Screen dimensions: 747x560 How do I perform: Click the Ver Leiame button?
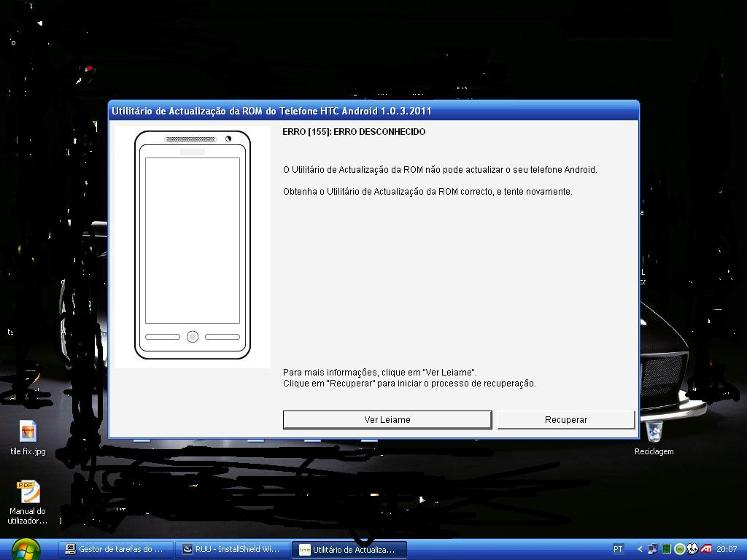387,419
